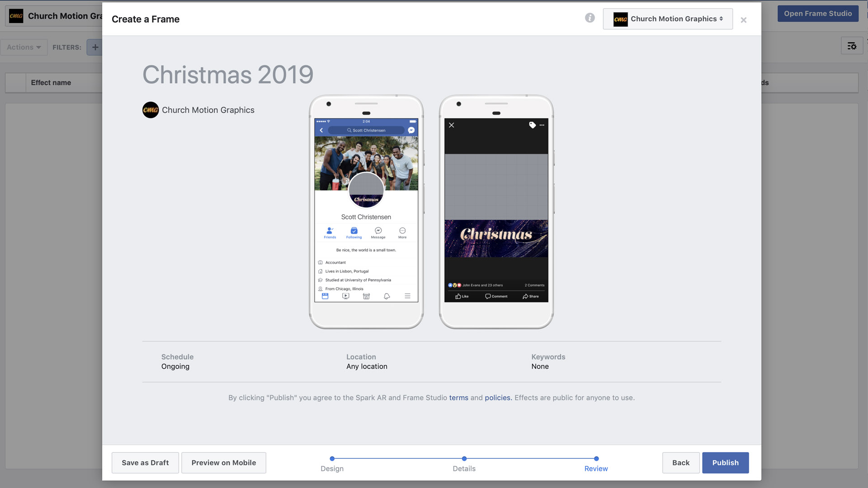Click the Back button
This screenshot has width=868, height=488.
[681, 463]
